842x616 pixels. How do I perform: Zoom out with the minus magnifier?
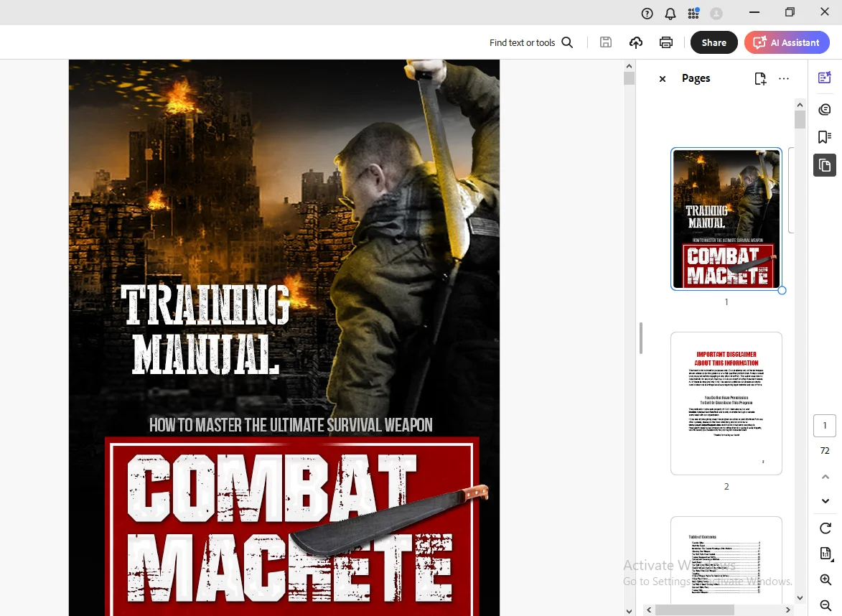pyautogui.click(x=826, y=605)
